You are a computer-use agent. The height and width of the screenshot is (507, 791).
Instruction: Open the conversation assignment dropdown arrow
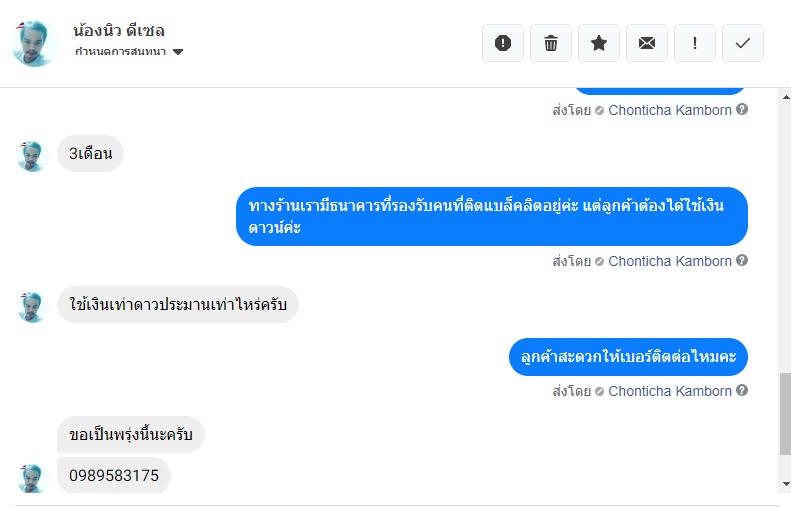tap(178, 52)
